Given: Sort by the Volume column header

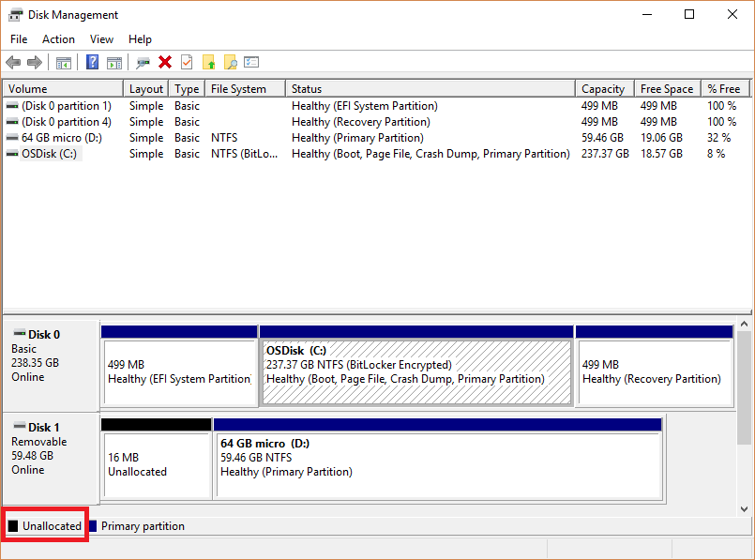Looking at the screenshot, I should coord(63,89).
